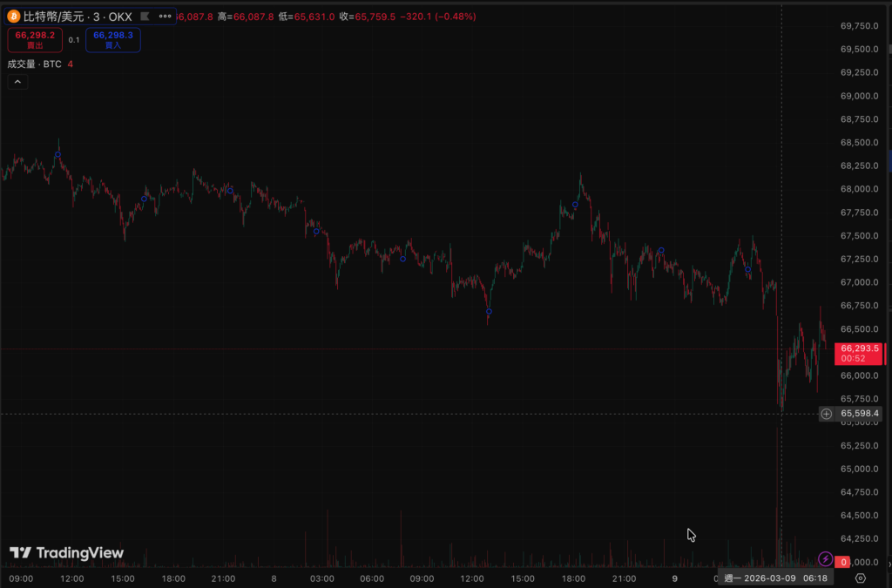The height and width of the screenshot is (588, 892).
Task: Click the circle marker at the 68,500 peak
Action: (57, 154)
